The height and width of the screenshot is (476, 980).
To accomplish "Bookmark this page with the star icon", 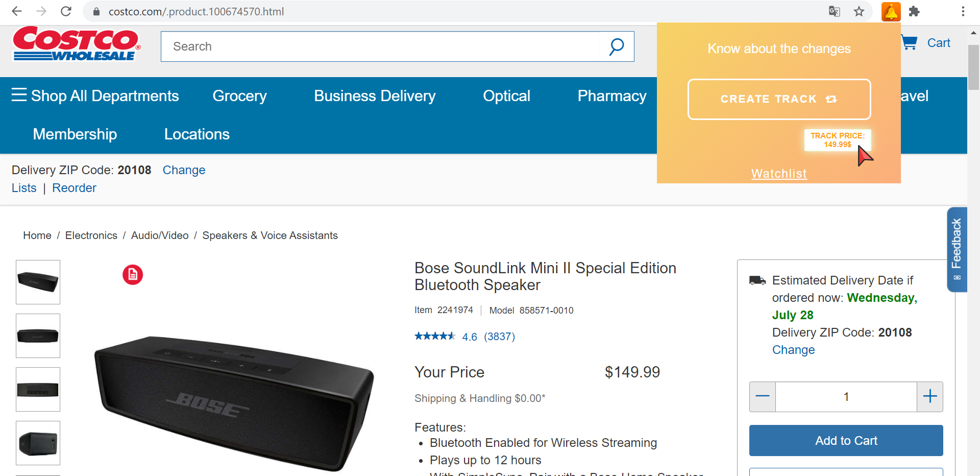I will tap(859, 11).
